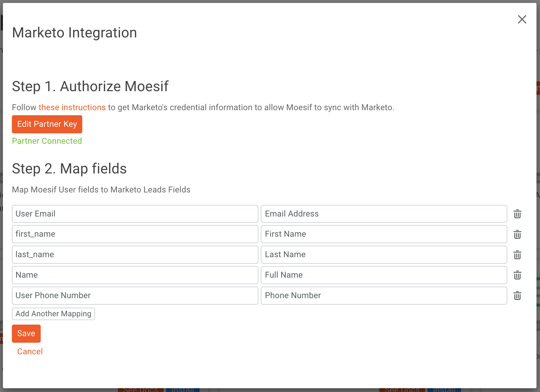Screen dimensions: 540x392
Task: Select the First Name Marketo field
Action: point(384,234)
